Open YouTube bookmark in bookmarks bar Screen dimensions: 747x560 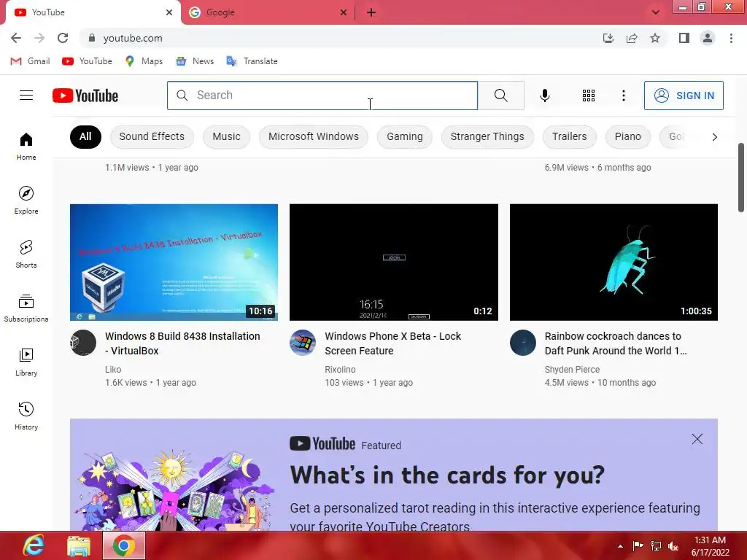(88, 61)
